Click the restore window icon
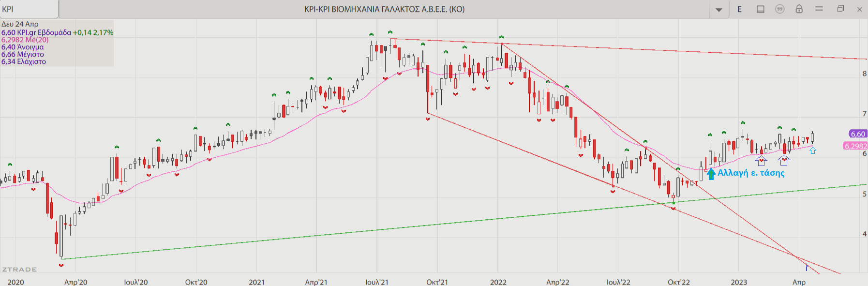 click(x=840, y=9)
